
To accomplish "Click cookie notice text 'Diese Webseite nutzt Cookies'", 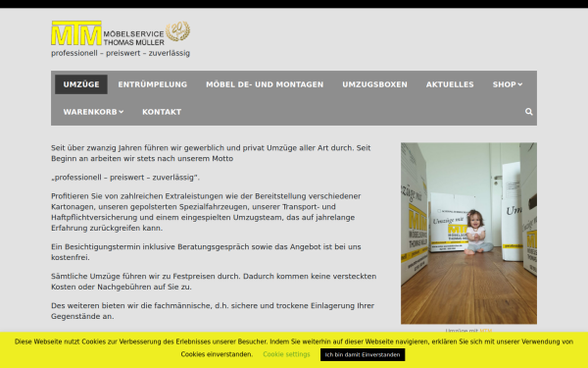I will (x=294, y=347).
